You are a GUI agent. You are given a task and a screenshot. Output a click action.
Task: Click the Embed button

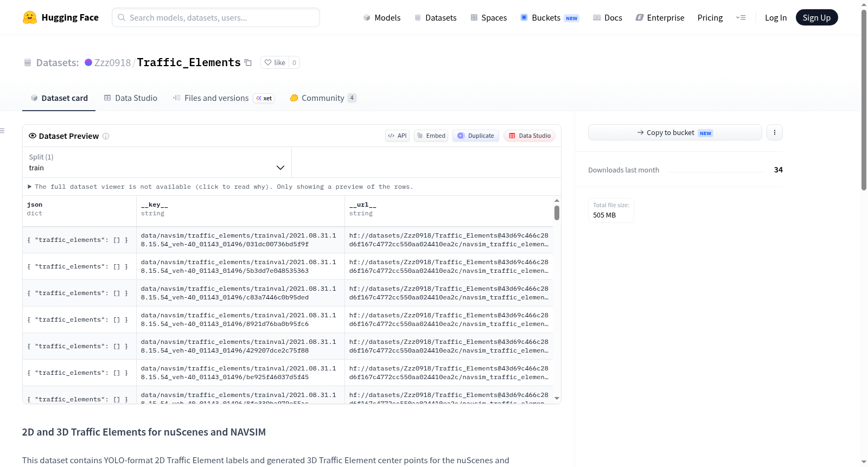coord(431,136)
